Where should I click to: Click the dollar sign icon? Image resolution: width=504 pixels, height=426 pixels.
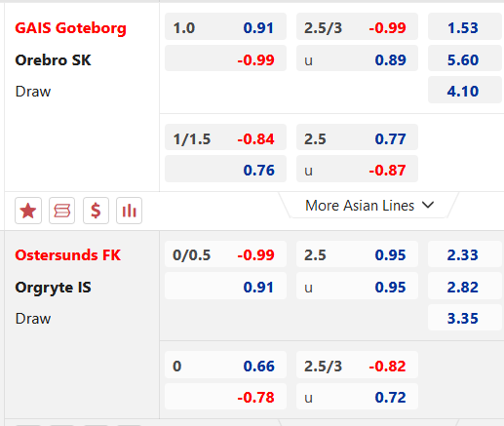pos(96,211)
